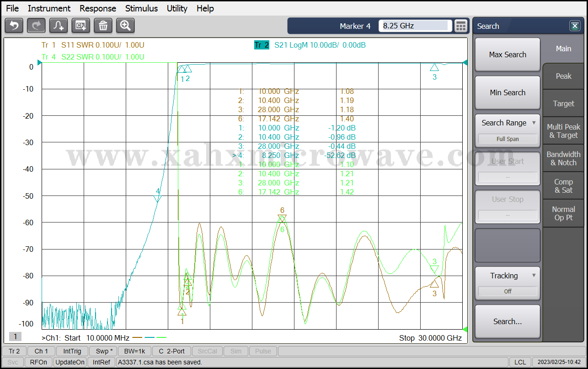This screenshot has width=588, height=369.
Task: Open the Stimulus menu
Action: (141, 8)
